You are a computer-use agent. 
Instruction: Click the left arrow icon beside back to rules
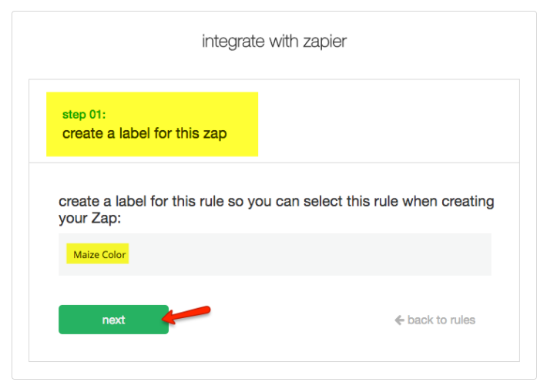point(399,320)
